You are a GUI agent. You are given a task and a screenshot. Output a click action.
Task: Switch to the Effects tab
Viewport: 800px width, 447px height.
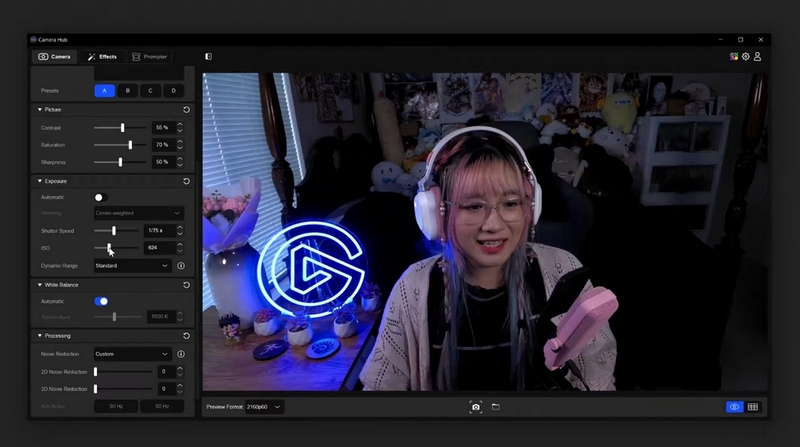click(102, 57)
